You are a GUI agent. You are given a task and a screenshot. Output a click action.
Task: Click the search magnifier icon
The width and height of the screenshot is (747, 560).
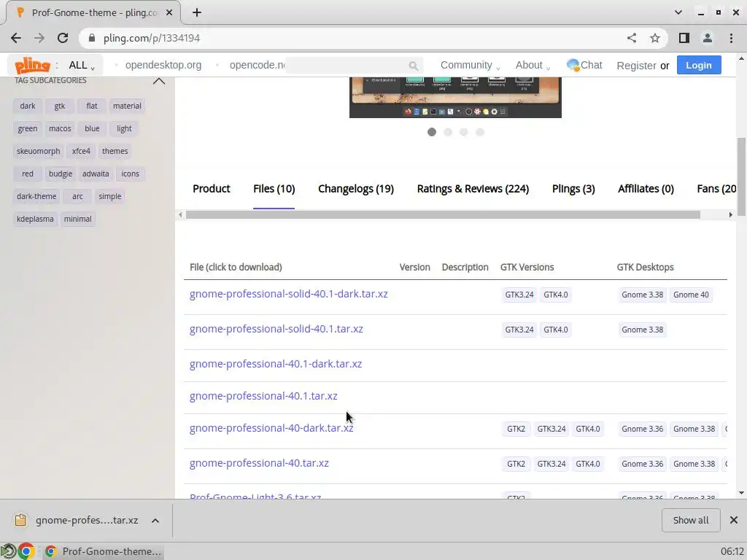tap(414, 66)
